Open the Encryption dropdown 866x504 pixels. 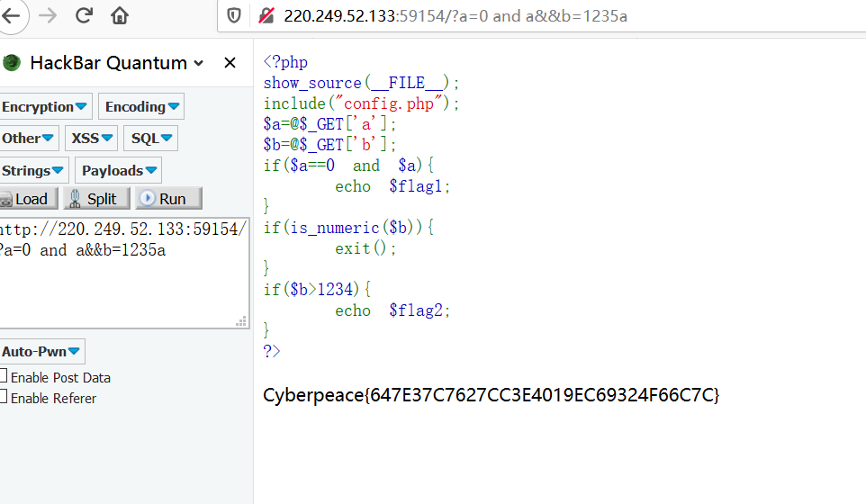44,107
